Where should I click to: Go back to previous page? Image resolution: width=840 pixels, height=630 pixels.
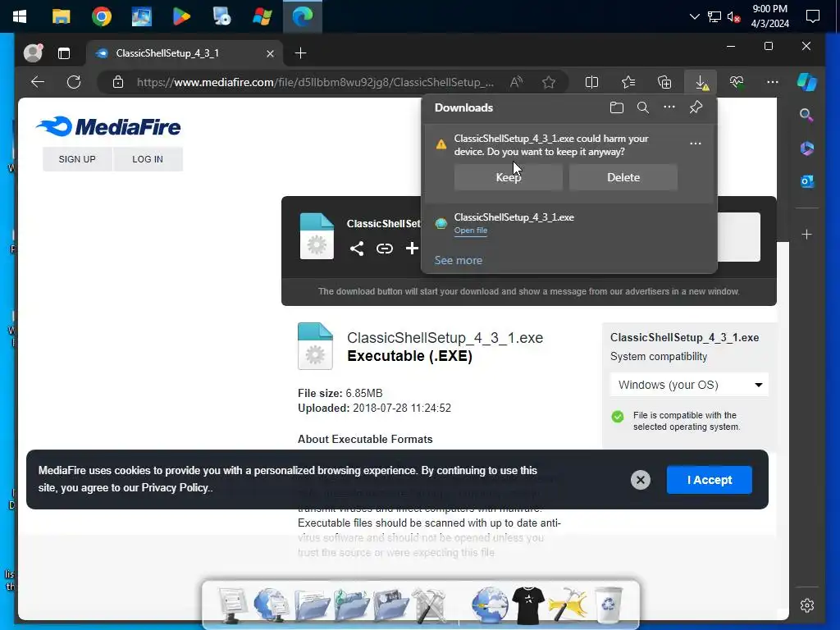(x=38, y=82)
